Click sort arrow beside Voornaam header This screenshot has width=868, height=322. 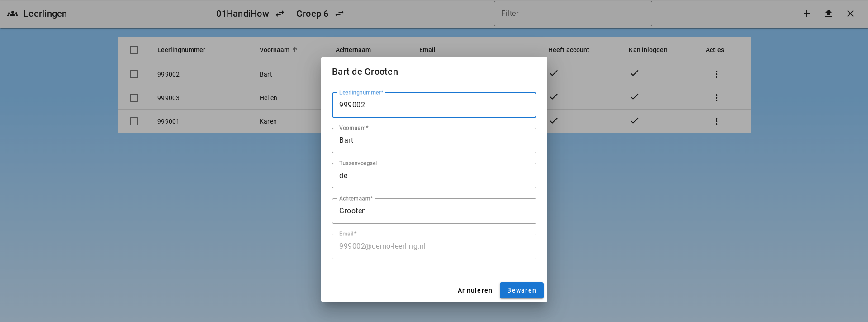click(x=295, y=50)
